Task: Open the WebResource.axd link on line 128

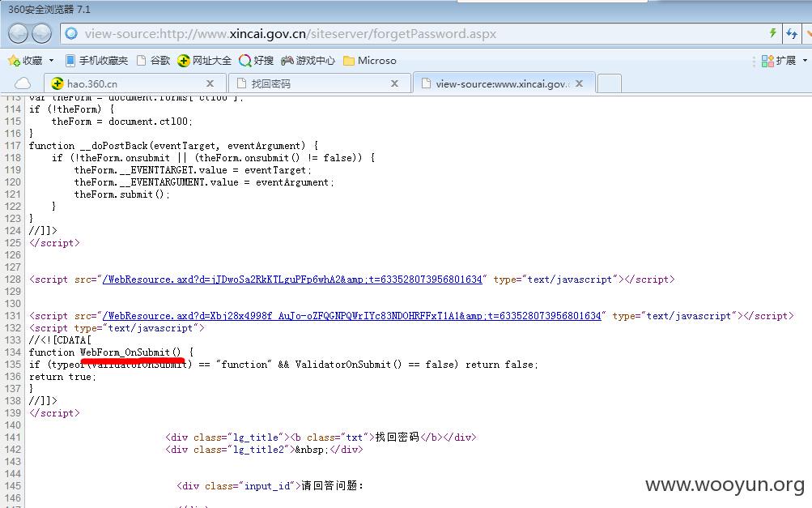Action: click(x=292, y=280)
